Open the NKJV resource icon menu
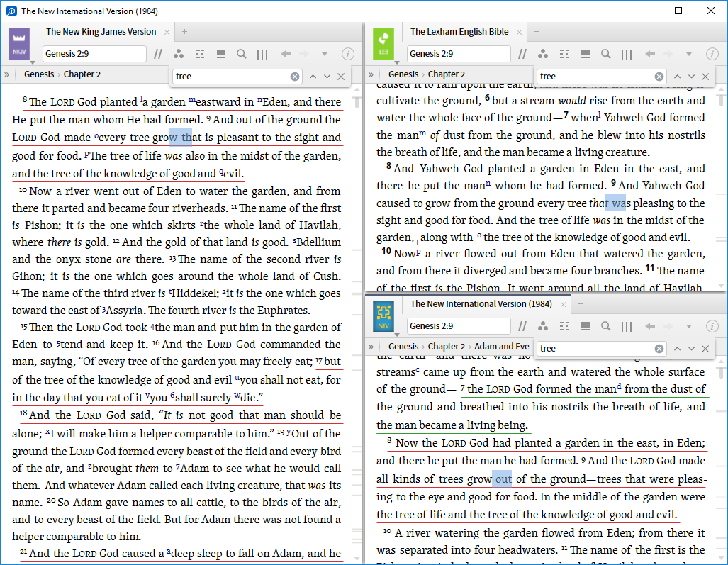Screen dimensions: 728x565 (19, 44)
